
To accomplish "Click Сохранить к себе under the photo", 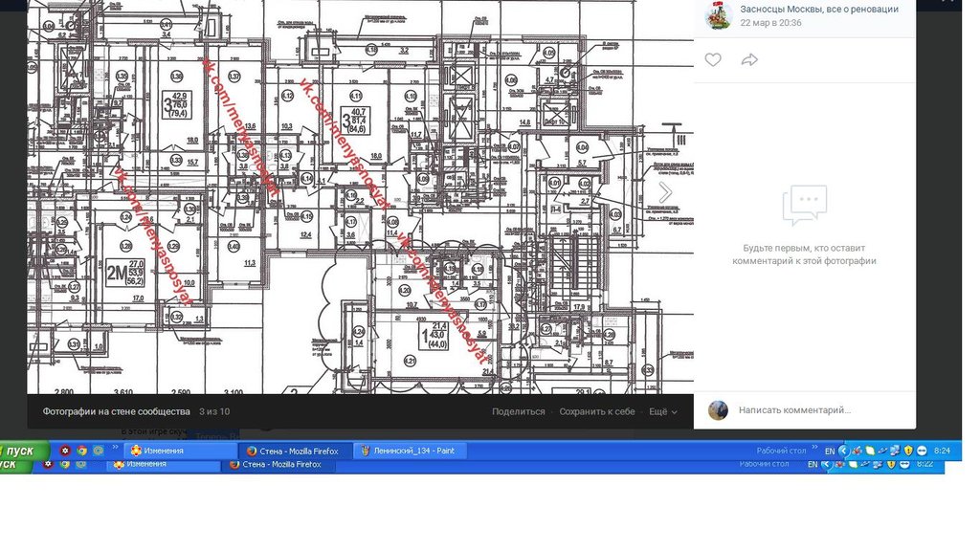I will coord(597,411).
